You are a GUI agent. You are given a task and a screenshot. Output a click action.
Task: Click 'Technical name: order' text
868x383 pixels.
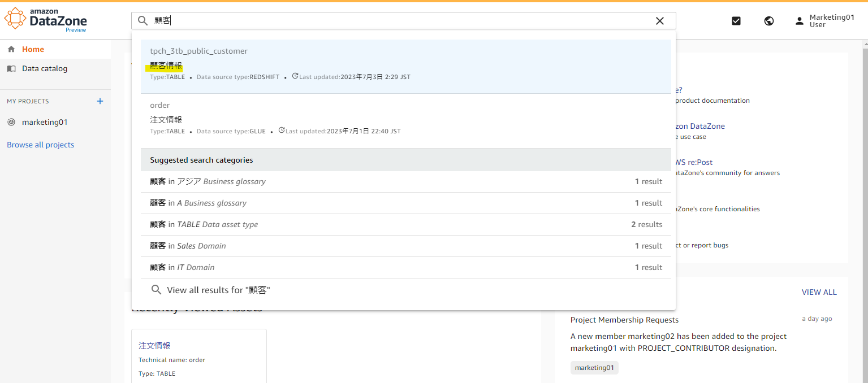[172, 360]
